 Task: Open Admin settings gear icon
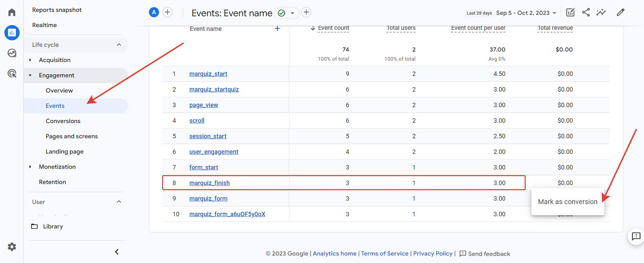[x=12, y=247]
